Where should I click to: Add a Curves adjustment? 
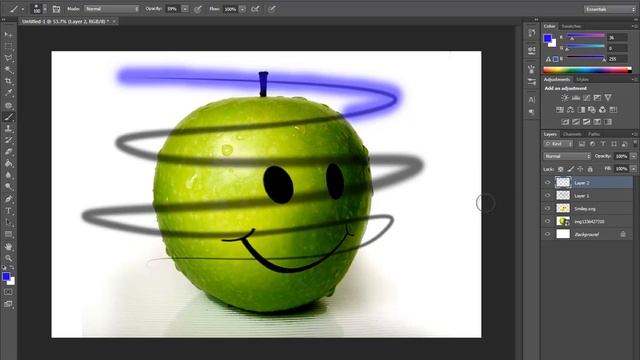click(587, 98)
